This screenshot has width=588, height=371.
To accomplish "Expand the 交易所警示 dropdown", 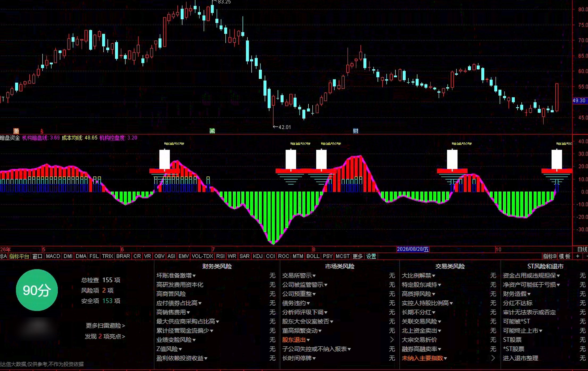I will coord(299,276).
